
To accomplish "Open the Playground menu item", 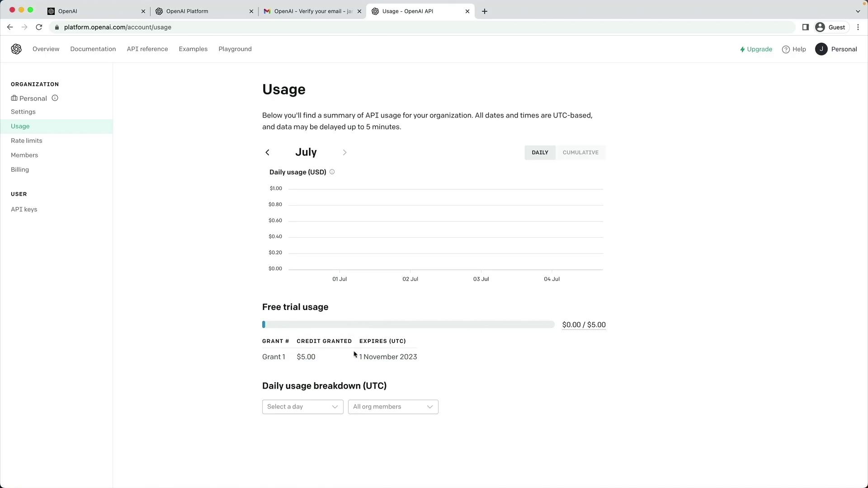I will pyautogui.click(x=235, y=49).
